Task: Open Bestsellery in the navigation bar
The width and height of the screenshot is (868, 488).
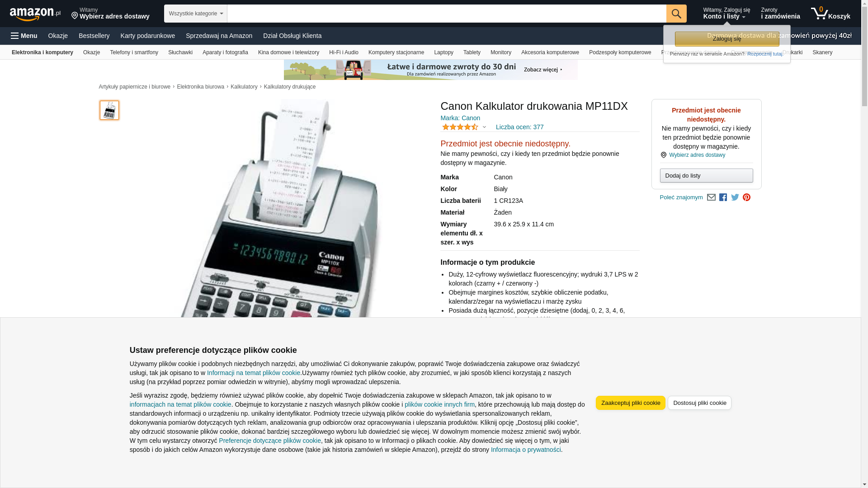Action: pos(94,36)
